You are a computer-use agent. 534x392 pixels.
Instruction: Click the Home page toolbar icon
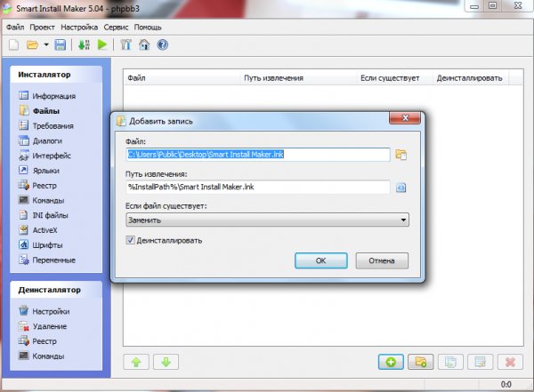pyautogui.click(x=144, y=44)
